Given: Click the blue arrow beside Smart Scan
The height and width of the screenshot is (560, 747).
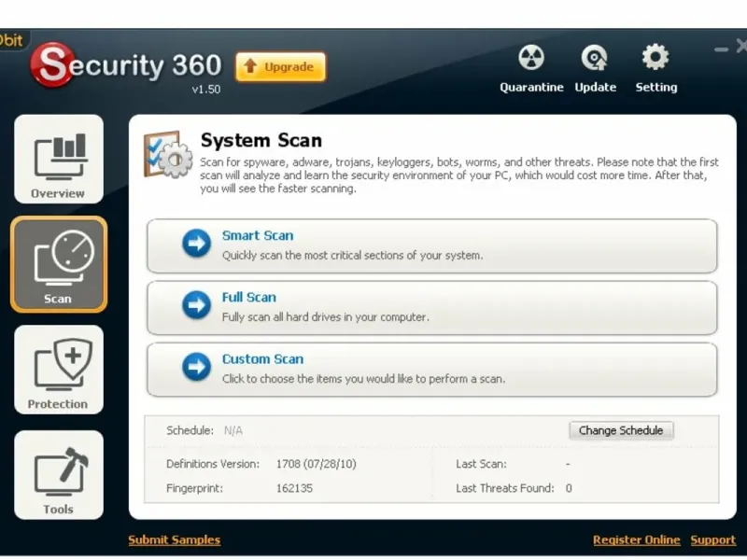Looking at the screenshot, I should click(196, 243).
